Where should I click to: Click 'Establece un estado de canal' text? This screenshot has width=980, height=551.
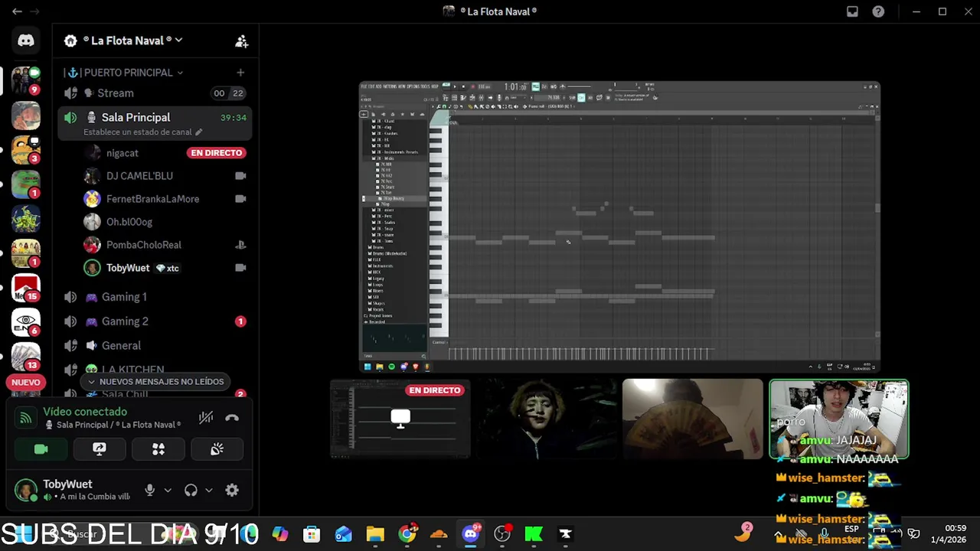pyautogui.click(x=138, y=132)
